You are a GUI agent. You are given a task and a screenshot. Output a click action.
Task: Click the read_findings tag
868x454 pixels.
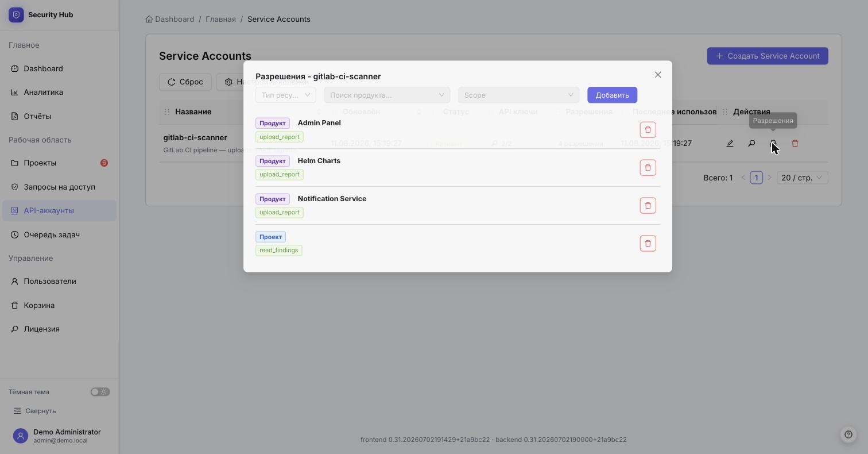coord(279,250)
